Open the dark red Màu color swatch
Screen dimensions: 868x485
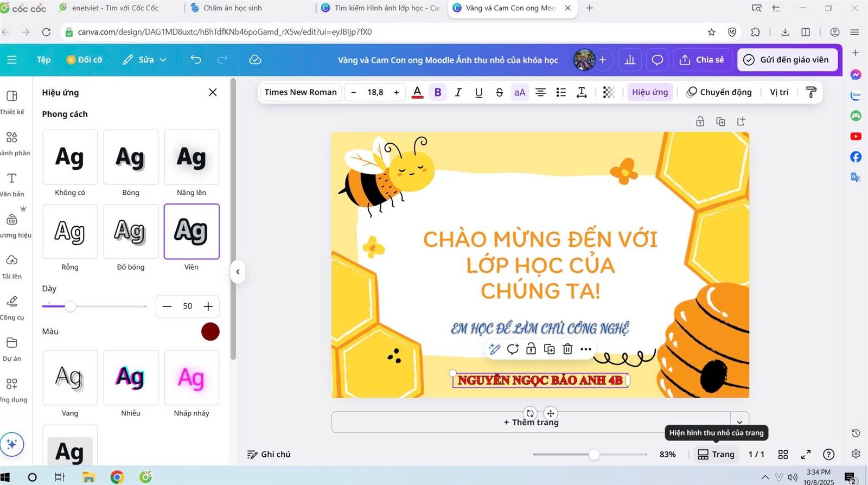coord(210,331)
